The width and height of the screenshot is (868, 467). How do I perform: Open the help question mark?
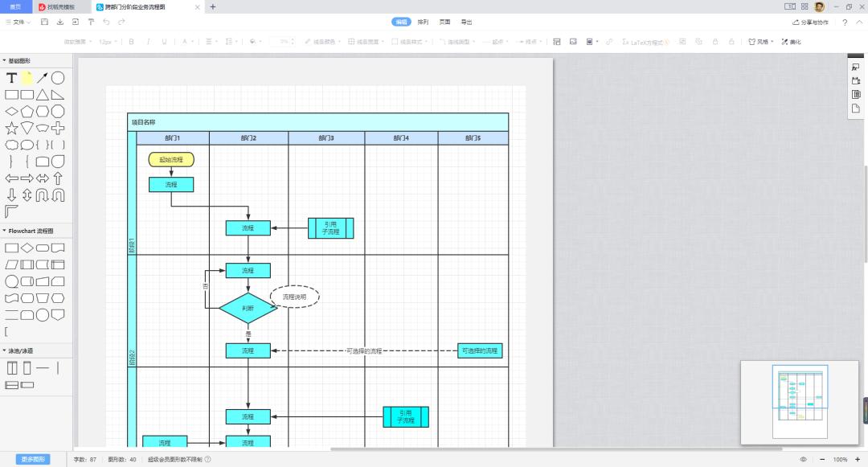point(845,23)
